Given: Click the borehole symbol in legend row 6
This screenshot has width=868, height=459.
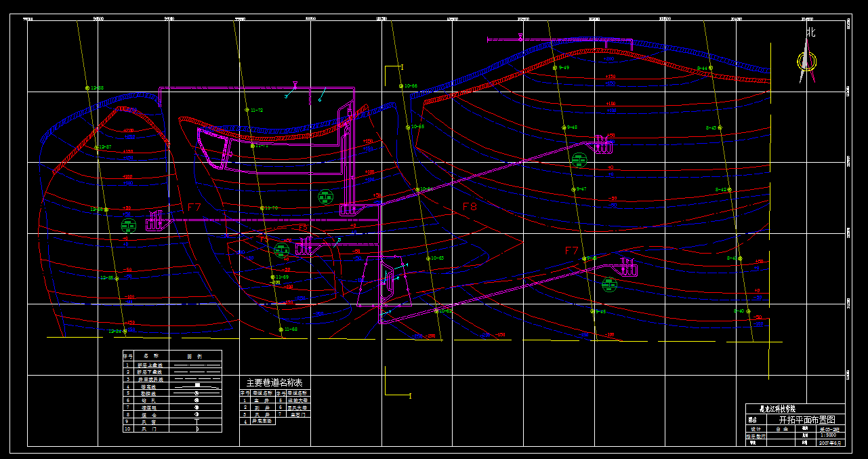Looking at the screenshot, I should (197, 400).
